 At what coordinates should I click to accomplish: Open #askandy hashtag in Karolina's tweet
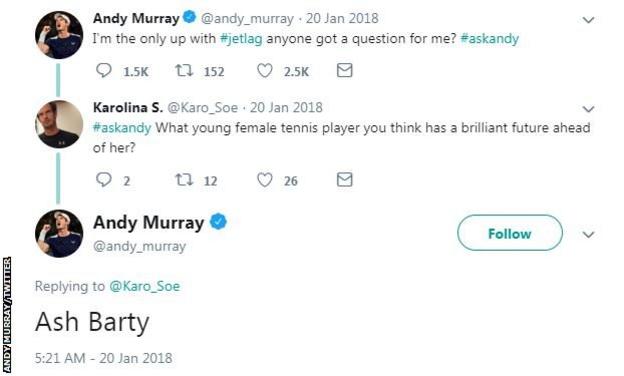coord(122,128)
